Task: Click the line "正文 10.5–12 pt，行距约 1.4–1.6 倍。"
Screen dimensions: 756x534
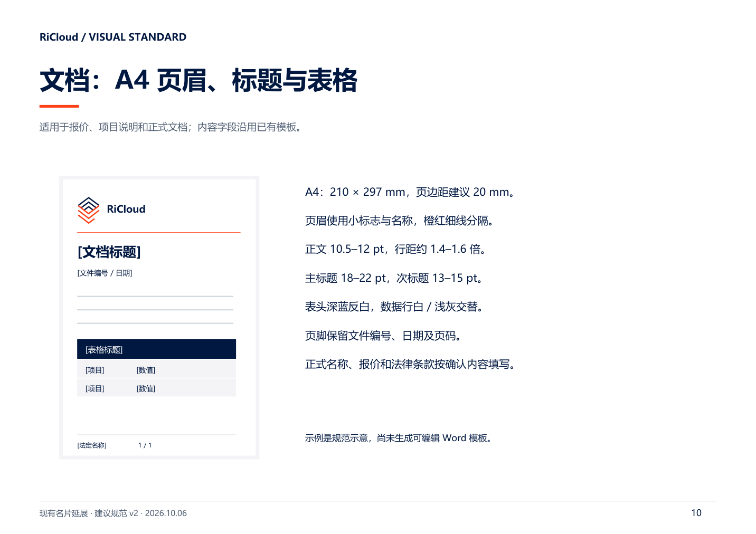Action: pos(396,249)
